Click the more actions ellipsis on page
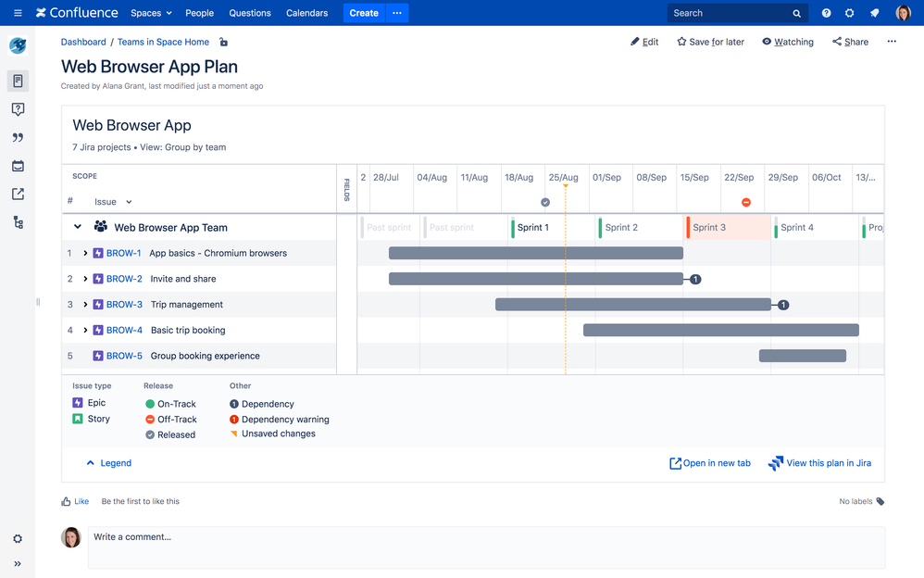Viewport: 924px width, 578px height. coord(892,42)
